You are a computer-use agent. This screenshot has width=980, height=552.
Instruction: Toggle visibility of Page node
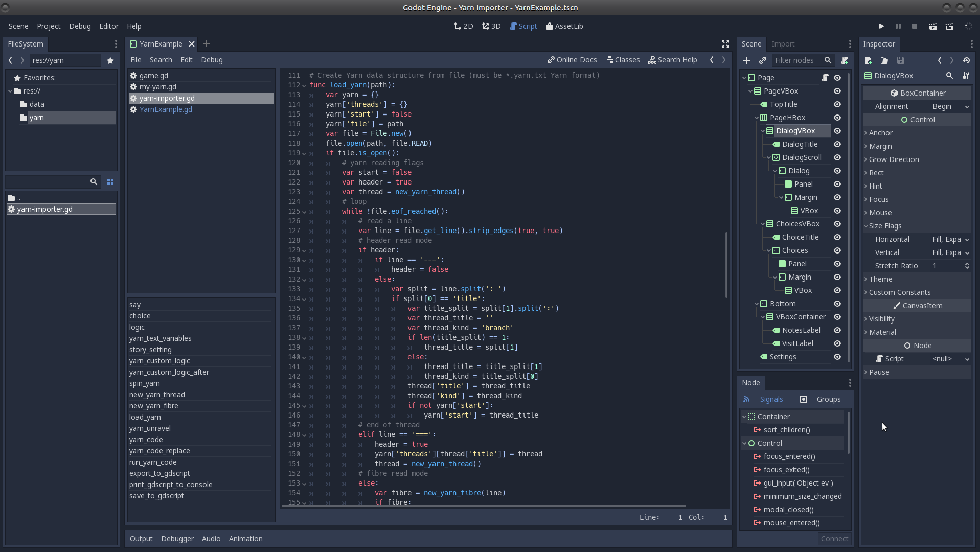point(837,78)
